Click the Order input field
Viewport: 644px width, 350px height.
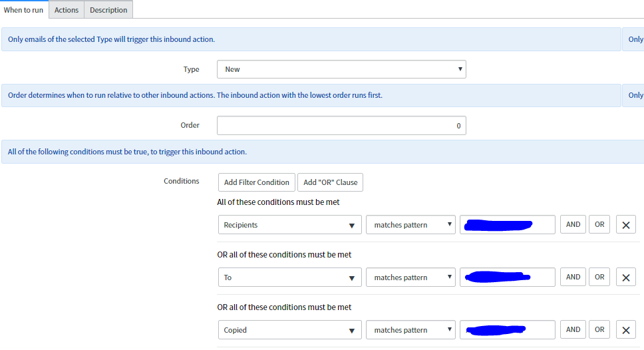(341, 125)
